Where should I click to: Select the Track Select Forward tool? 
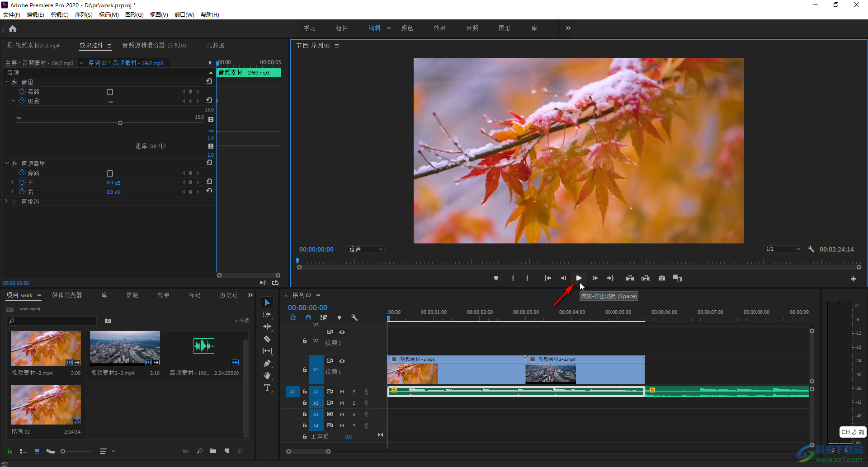point(267,314)
